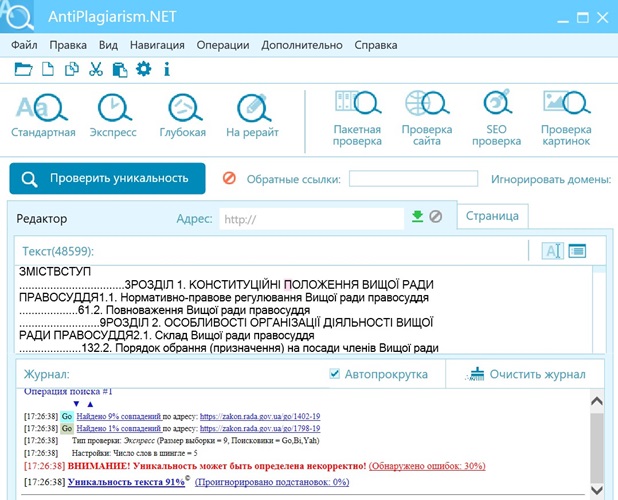Create a new document with the blank page icon
The image size is (618, 500).
[x=48, y=69]
